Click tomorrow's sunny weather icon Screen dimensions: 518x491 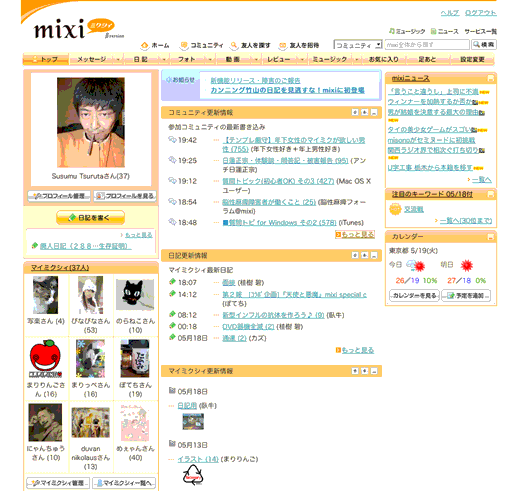(467, 265)
